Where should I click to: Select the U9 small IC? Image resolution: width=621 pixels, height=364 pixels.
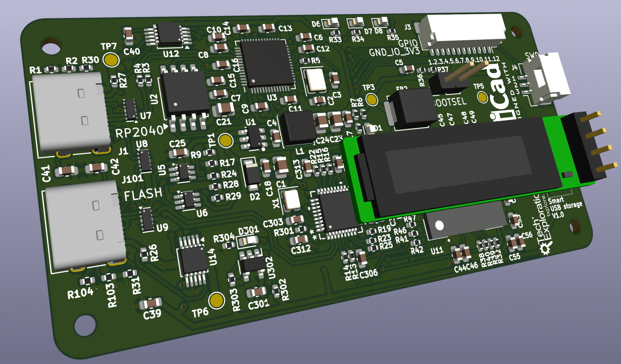point(148,219)
